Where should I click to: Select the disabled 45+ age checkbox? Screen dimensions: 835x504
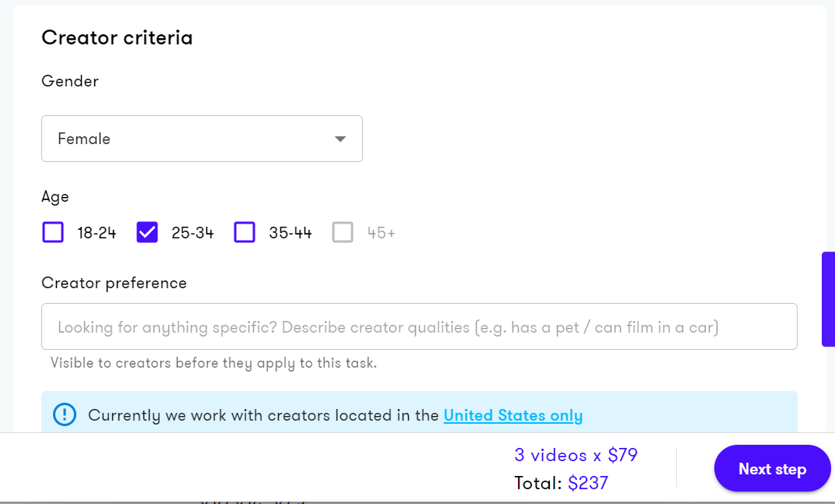tap(343, 232)
